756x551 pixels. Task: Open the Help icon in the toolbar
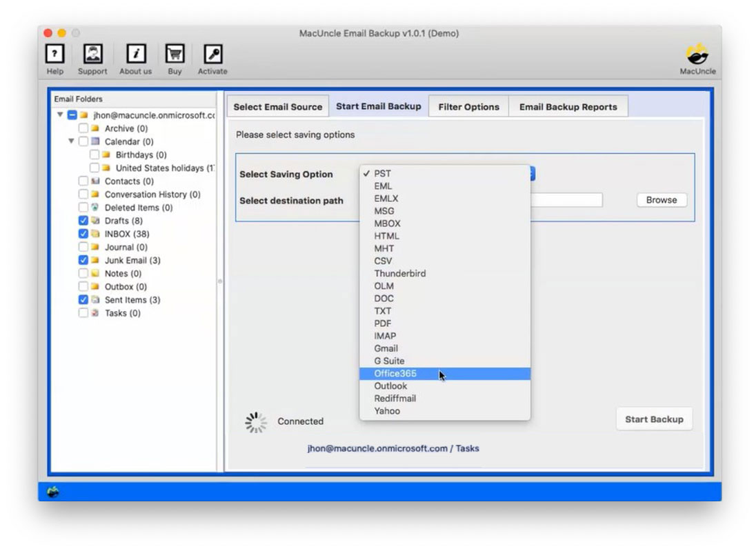tap(54, 54)
